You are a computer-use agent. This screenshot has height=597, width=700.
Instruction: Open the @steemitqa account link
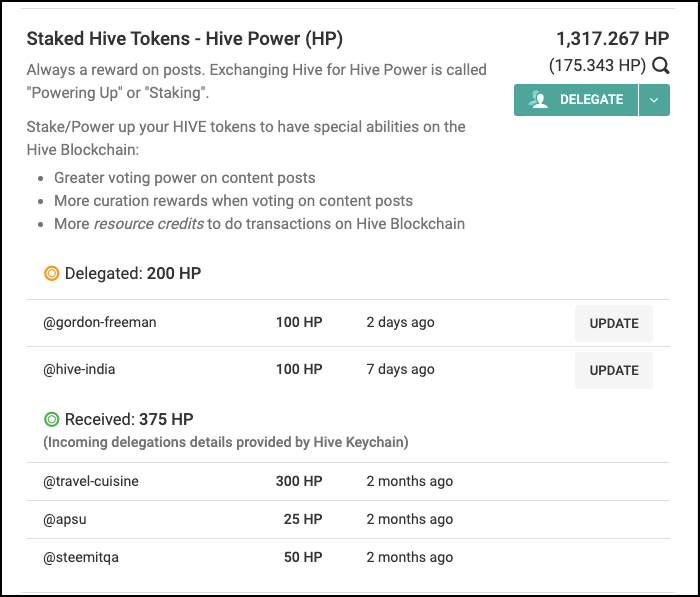81,557
